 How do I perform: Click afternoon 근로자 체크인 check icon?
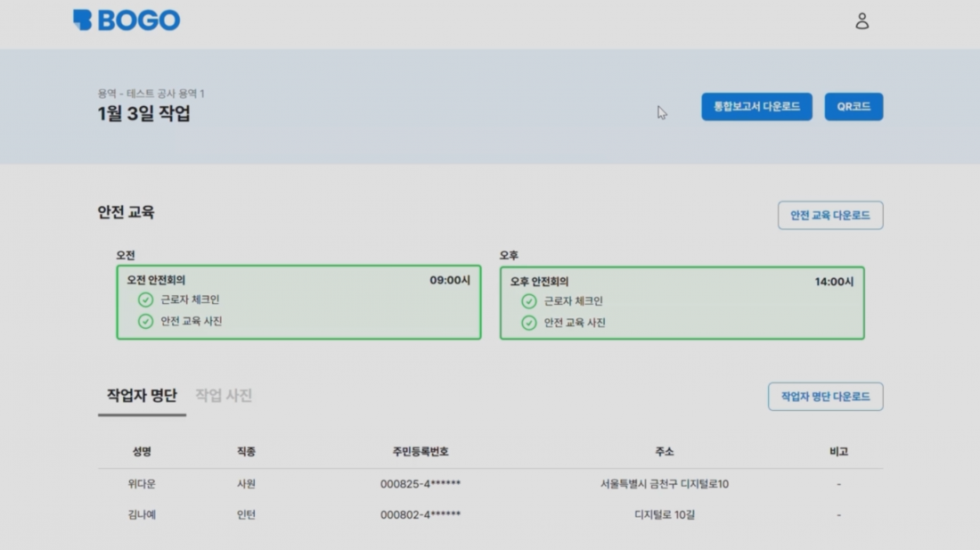coord(529,301)
